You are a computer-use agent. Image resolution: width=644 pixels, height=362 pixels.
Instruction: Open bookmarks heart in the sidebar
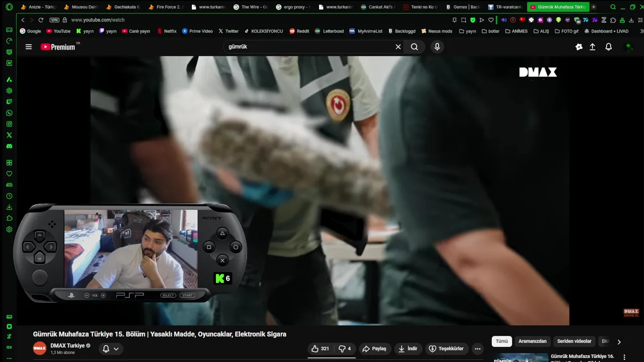[x=9, y=174]
